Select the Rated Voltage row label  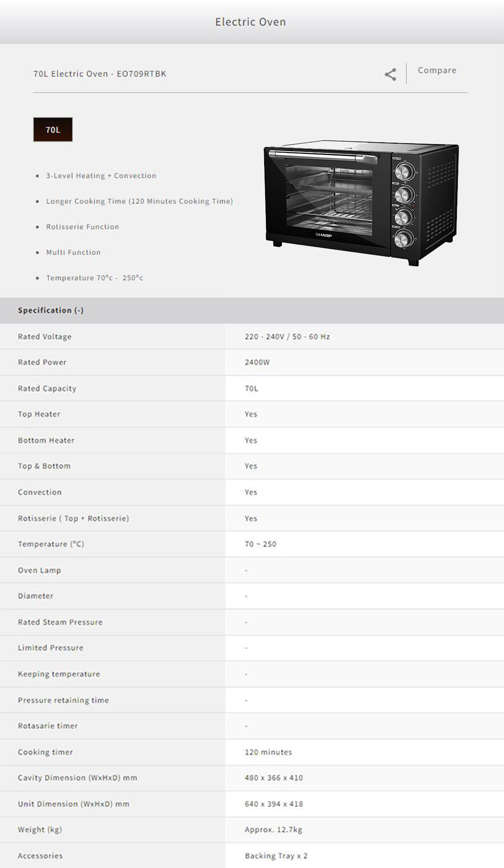(45, 337)
